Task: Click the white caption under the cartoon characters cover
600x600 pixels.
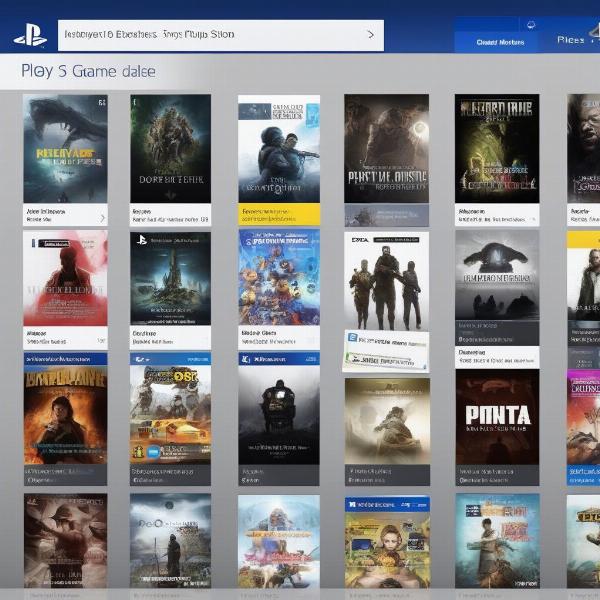Action: click(x=279, y=338)
